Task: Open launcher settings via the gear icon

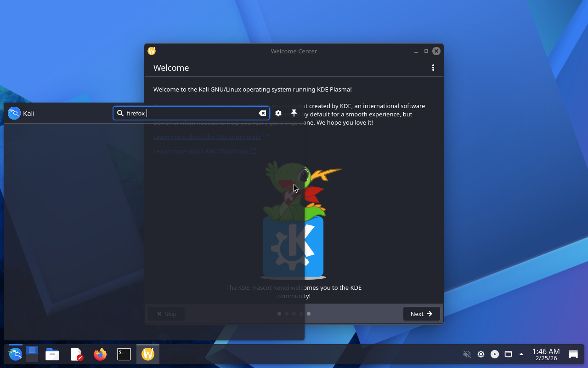Action: tap(278, 113)
